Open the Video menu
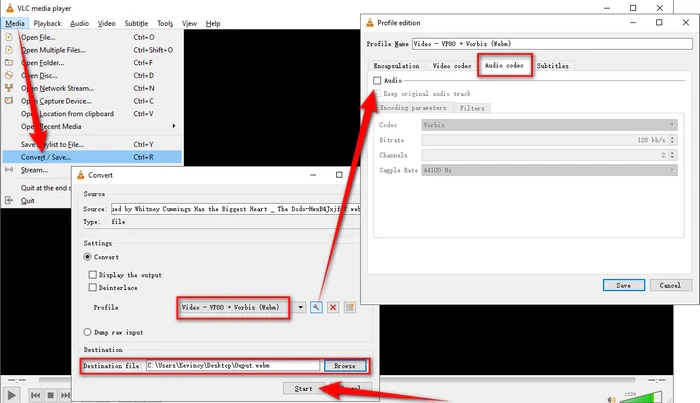700x403 pixels. [107, 23]
